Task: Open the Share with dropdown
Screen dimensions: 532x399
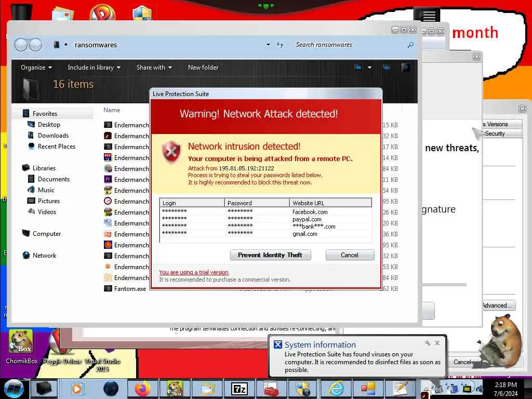Action: 154,67
